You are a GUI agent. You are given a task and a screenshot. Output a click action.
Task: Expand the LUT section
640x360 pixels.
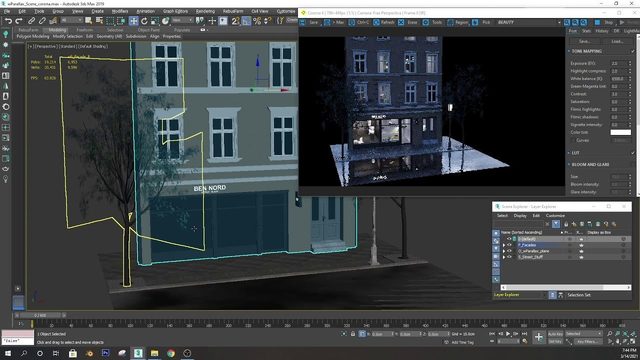[569, 153]
